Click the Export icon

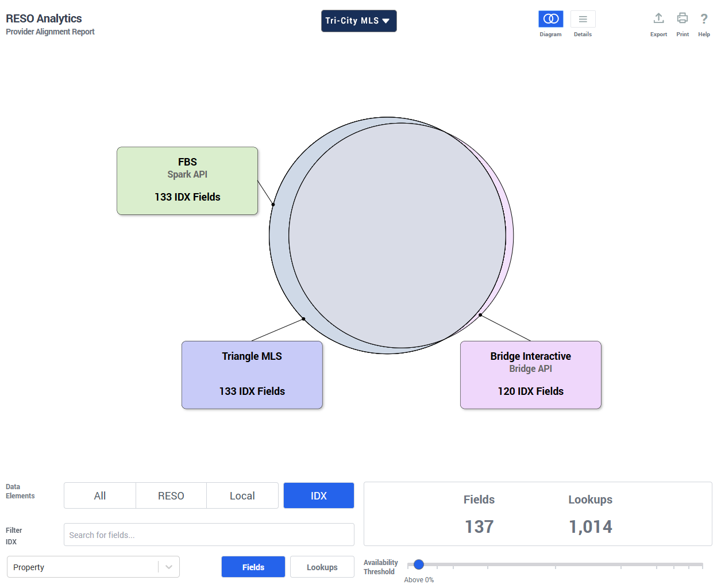pyautogui.click(x=658, y=19)
